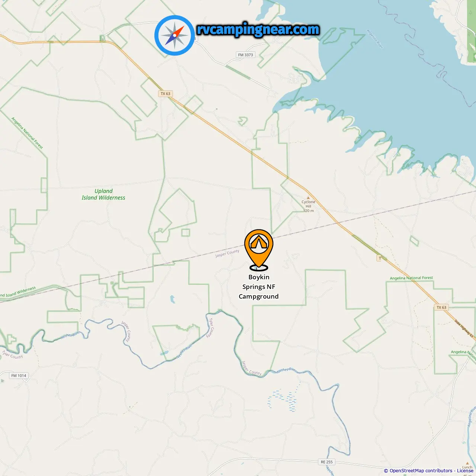Click the RE 255 road shield

click(x=327, y=462)
